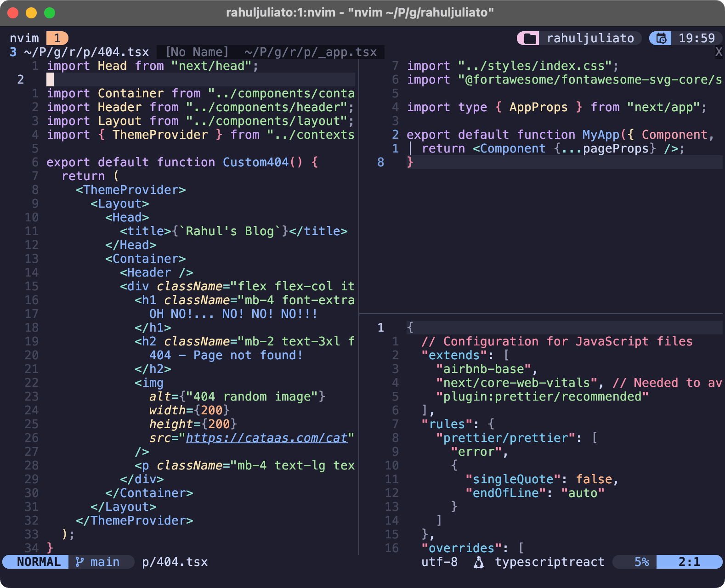The width and height of the screenshot is (725, 588).
Task: Place cursor on 'import Head from' line
Action: coord(153,66)
